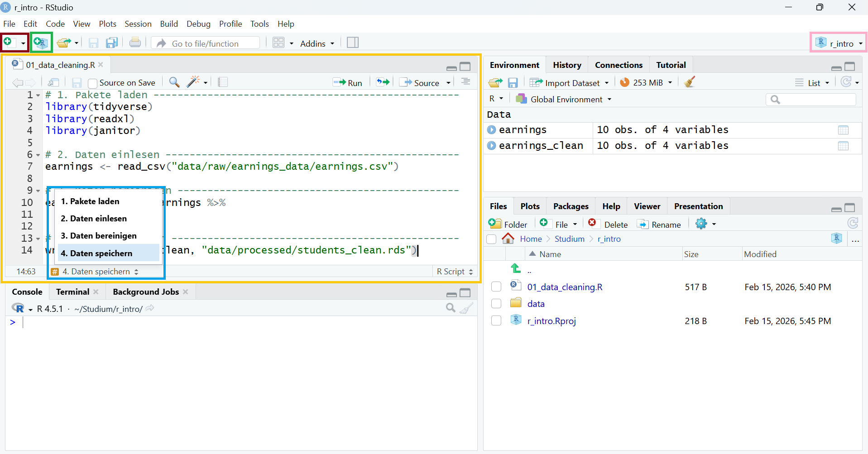Open the earnings_clean data viewer grid icon
The image size is (868, 454).
click(x=843, y=146)
